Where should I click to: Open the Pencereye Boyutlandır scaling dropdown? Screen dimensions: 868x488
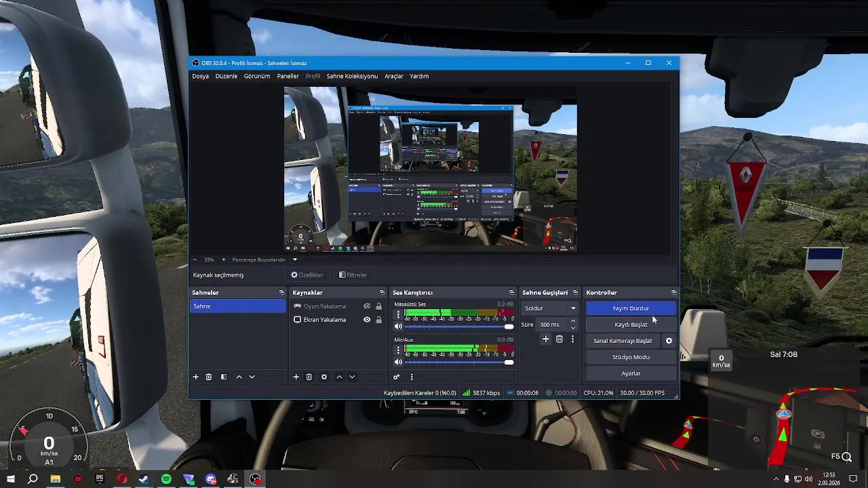coord(265,260)
